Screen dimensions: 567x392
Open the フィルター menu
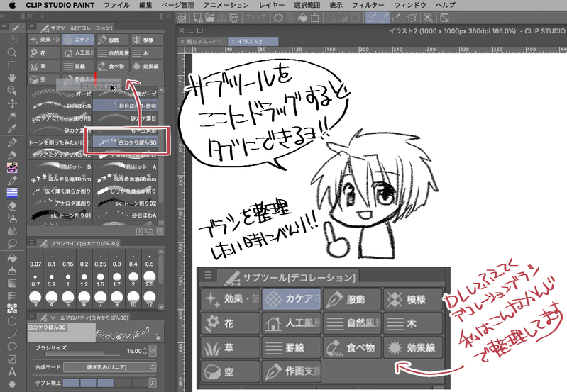pyautogui.click(x=368, y=5)
